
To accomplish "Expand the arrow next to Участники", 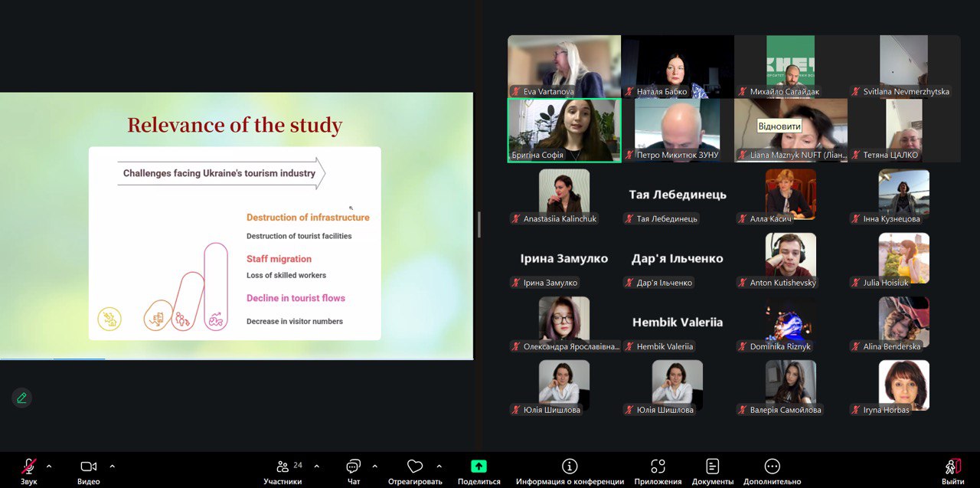I will click(x=316, y=466).
